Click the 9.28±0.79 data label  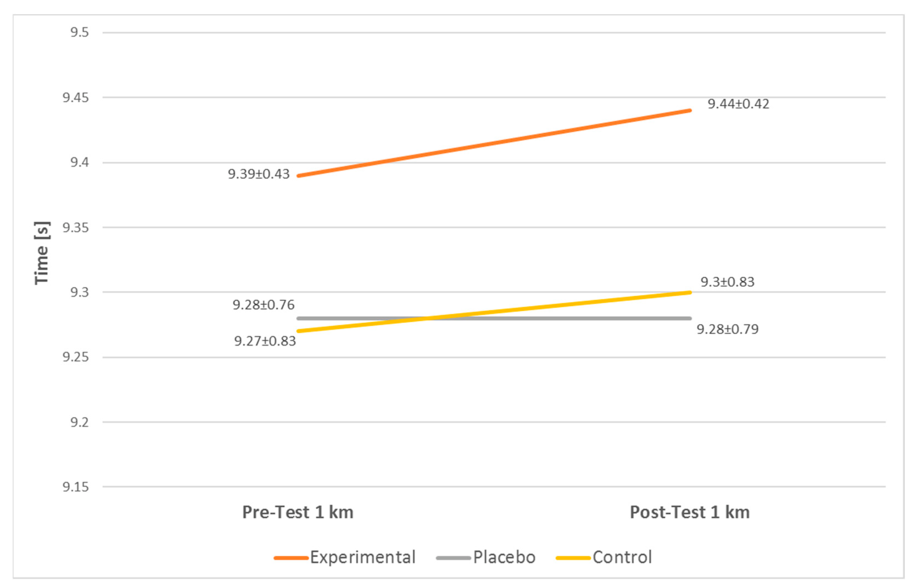tap(727, 329)
